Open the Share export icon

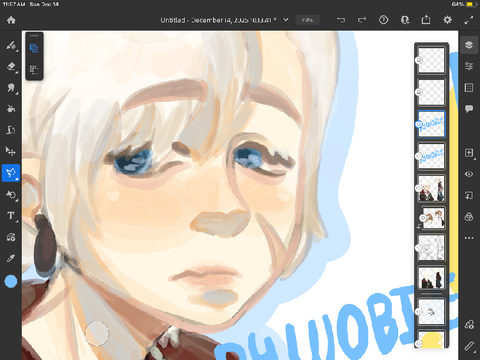click(x=426, y=20)
